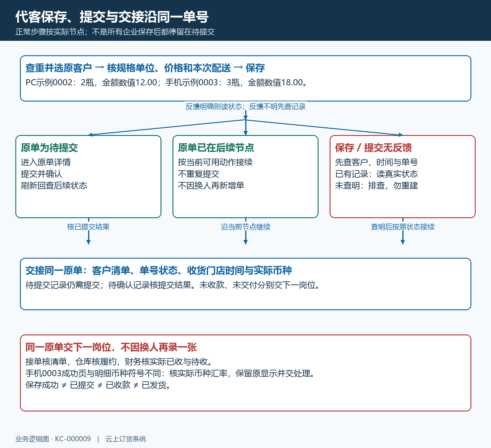Select the line 已有记录：读真实状态
The height and width of the screenshot is (448, 491).
(377, 174)
